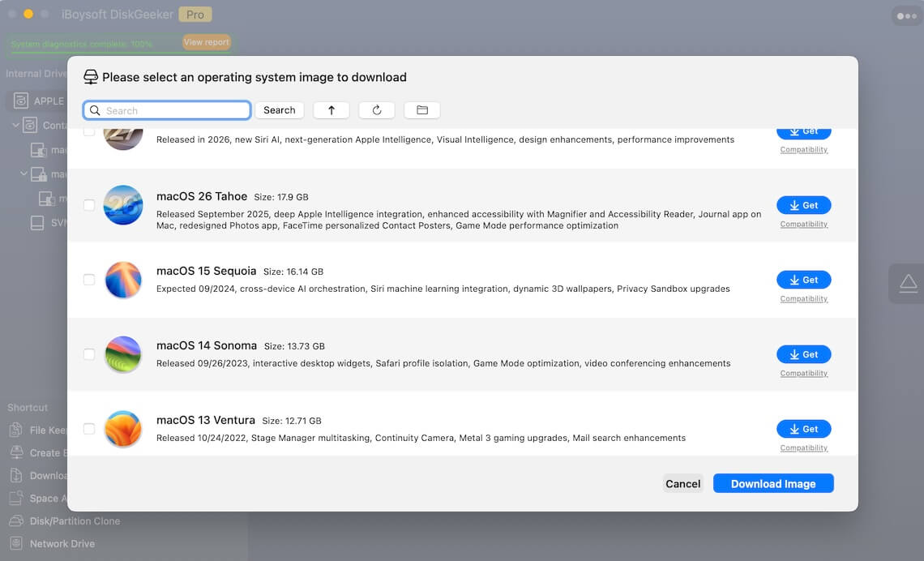This screenshot has height=561, width=924.
Task: Get the macOS 14 Sonoma image
Action: (x=804, y=354)
